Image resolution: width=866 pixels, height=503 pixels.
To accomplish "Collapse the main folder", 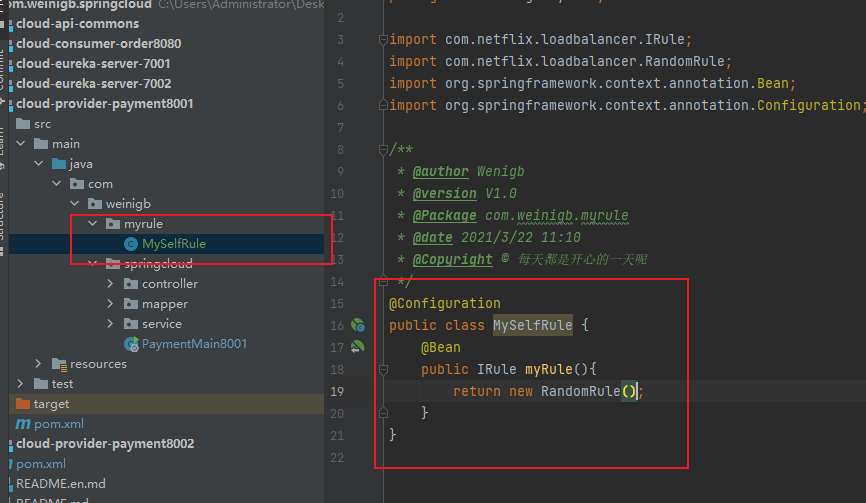I will tap(21, 144).
